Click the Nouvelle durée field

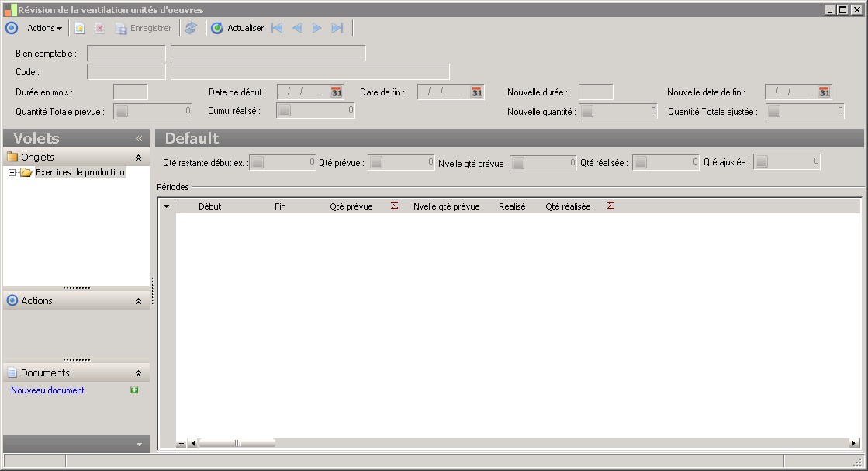[x=596, y=92]
